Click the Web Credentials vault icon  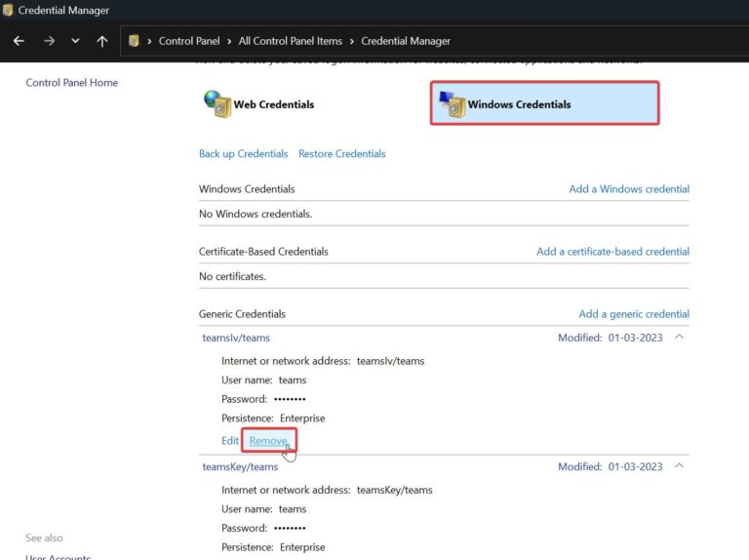(217, 103)
